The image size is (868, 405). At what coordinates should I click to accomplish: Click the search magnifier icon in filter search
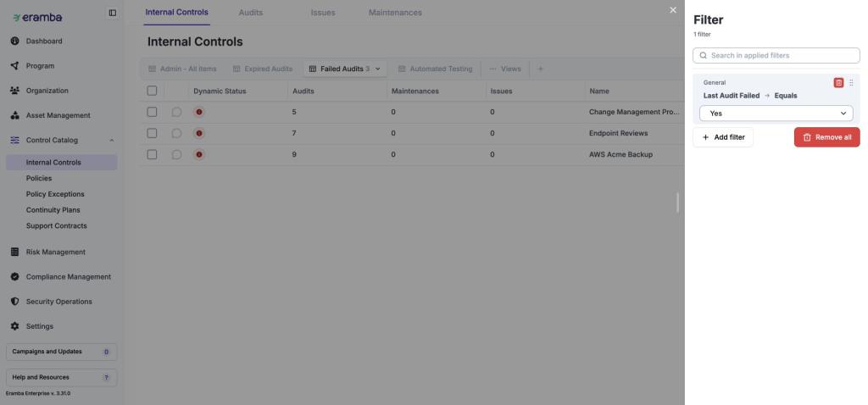pos(703,55)
